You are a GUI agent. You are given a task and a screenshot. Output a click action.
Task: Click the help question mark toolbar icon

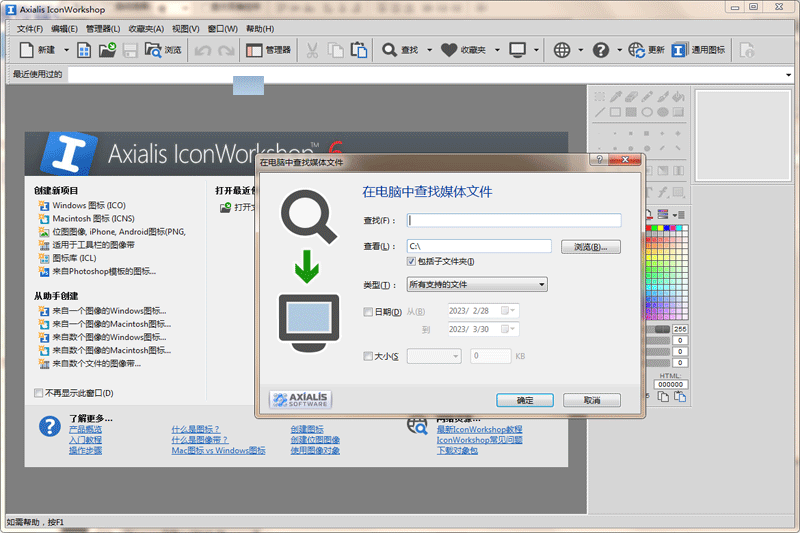pyautogui.click(x=601, y=49)
